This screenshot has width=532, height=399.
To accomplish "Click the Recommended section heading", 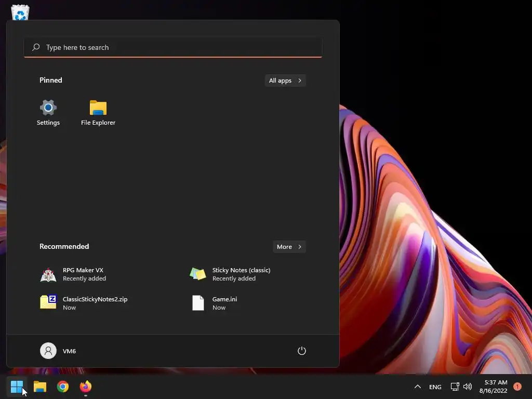I will 64,246.
